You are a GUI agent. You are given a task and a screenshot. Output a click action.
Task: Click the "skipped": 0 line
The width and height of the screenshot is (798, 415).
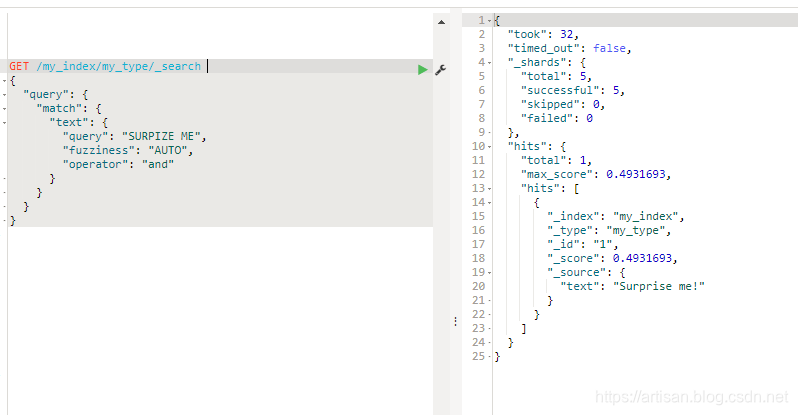[x=563, y=104]
